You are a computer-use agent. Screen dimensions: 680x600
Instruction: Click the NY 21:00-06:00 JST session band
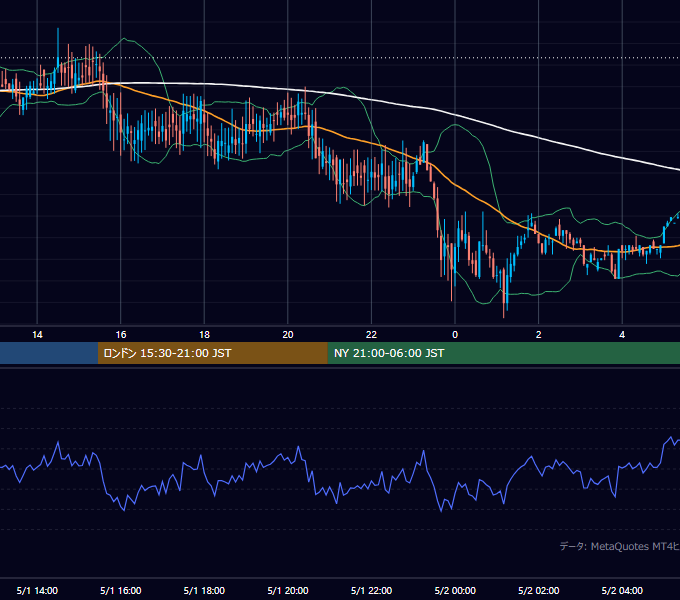pos(503,353)
